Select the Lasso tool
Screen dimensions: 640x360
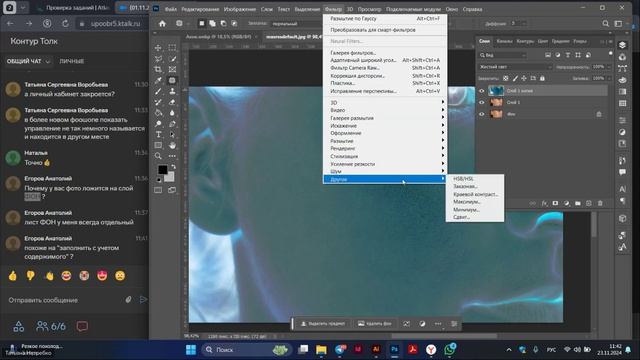(158, 59)
